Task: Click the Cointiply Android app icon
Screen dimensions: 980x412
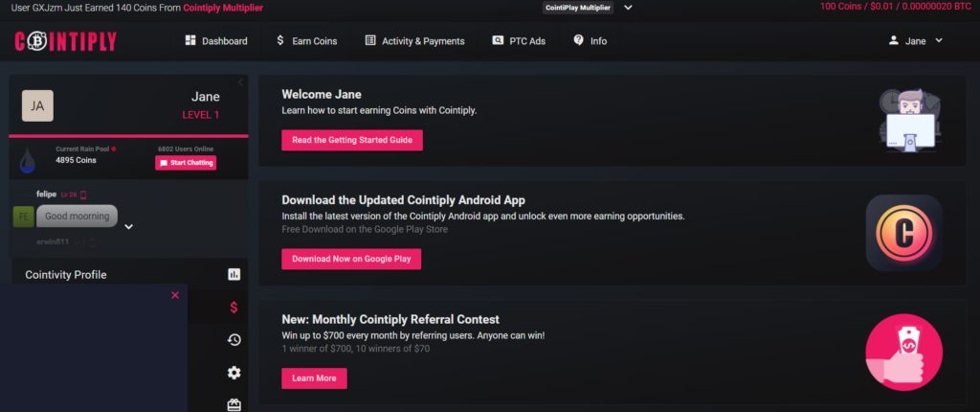Action: coord(903,233)
